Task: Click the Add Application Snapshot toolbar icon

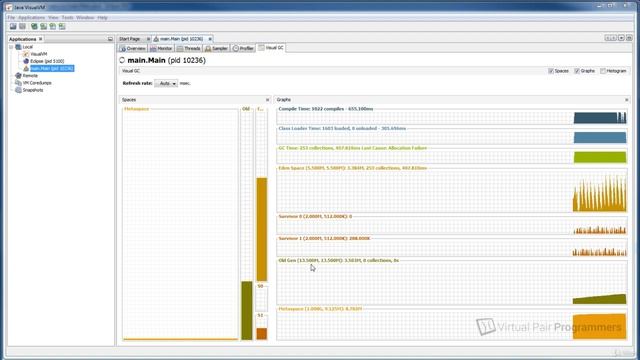Action: pyautogui.click(x=62, y=27)
